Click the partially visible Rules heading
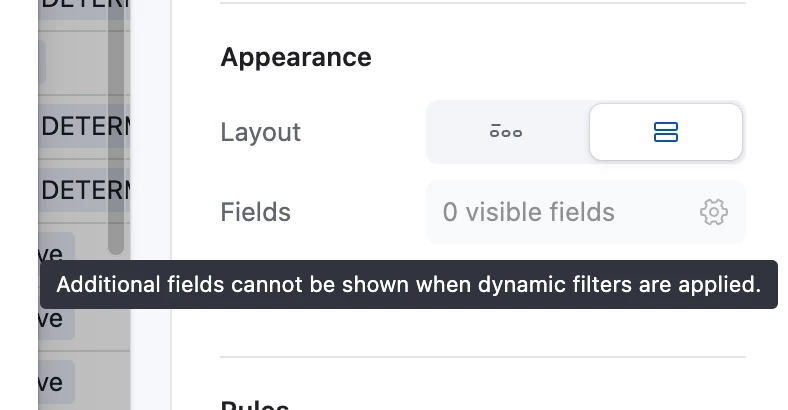Viewport: 788px width, 410px height. (x=254, y=405)
